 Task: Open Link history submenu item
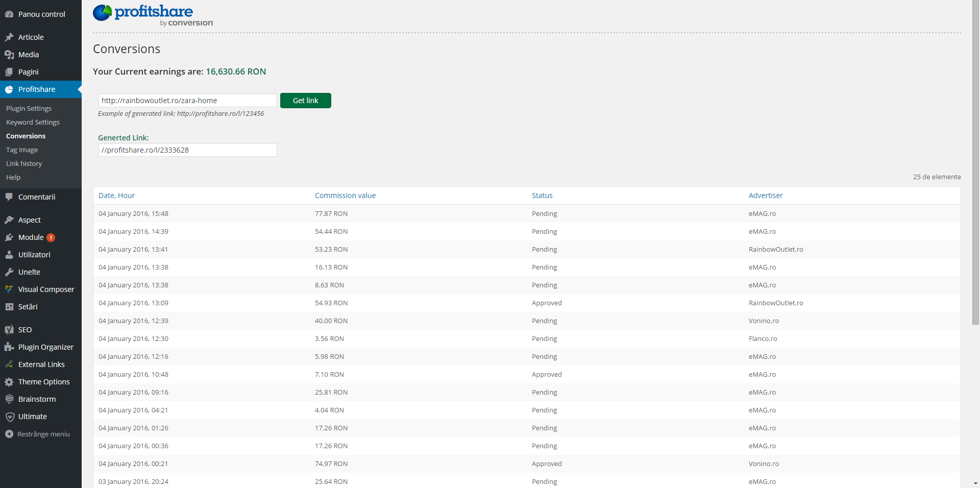tap(24, 163)
